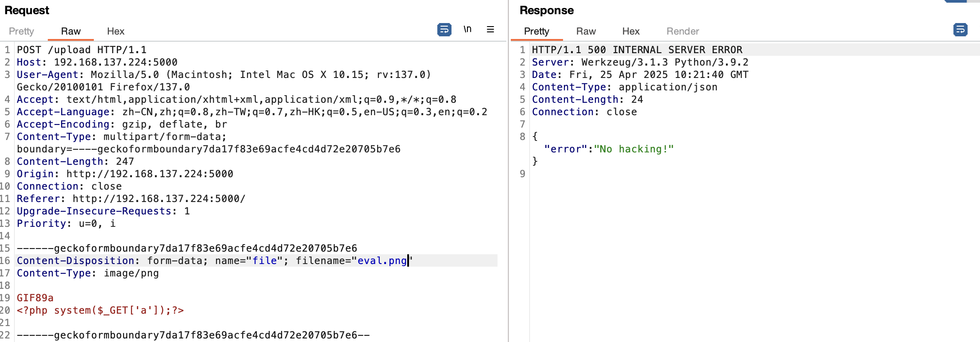Click the Date response header line
The width and height of the screenshot is (980, 342).
tap(640, 74)
